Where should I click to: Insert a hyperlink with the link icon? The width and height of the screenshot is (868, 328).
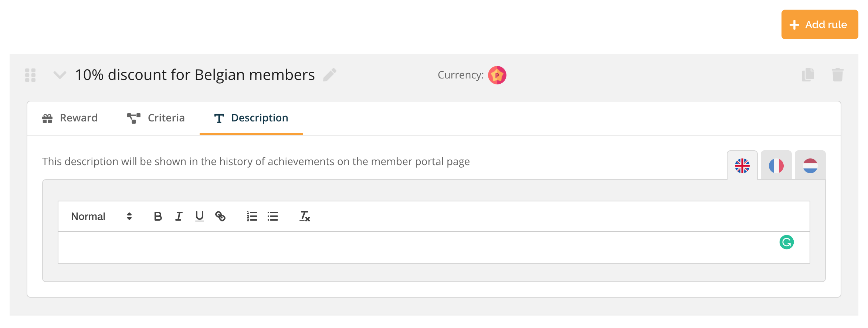220,216
